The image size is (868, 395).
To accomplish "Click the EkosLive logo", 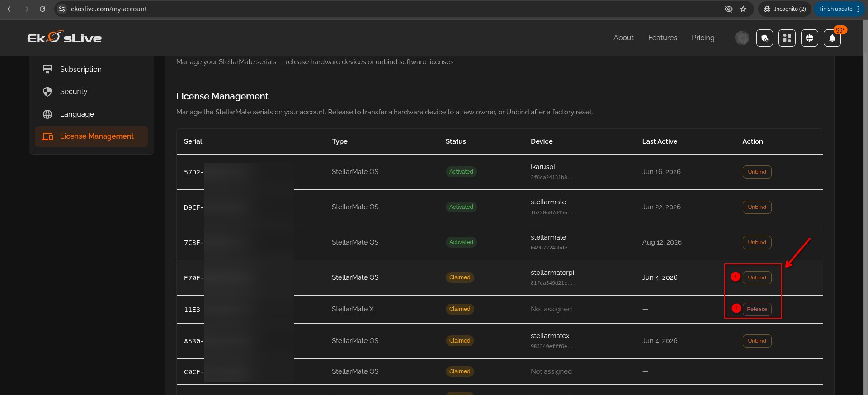I will pyautogui.click(x=65, y=38).
